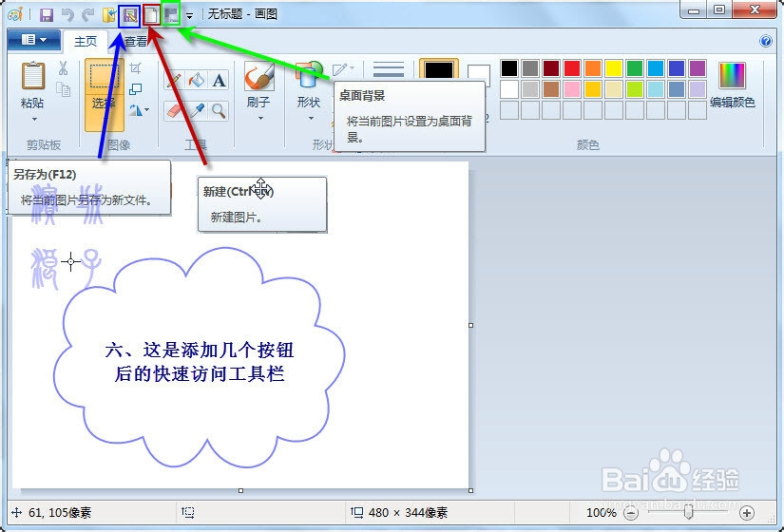This screenshot has width=784, height=532.
Task: Open the line thickness size button
Action: pyautogui.click(x=388, y=70)
